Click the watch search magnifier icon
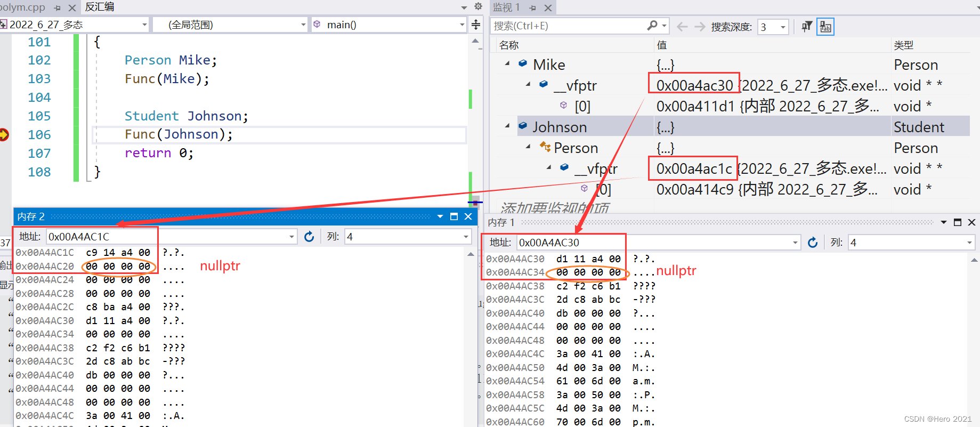 click(652, 26)
